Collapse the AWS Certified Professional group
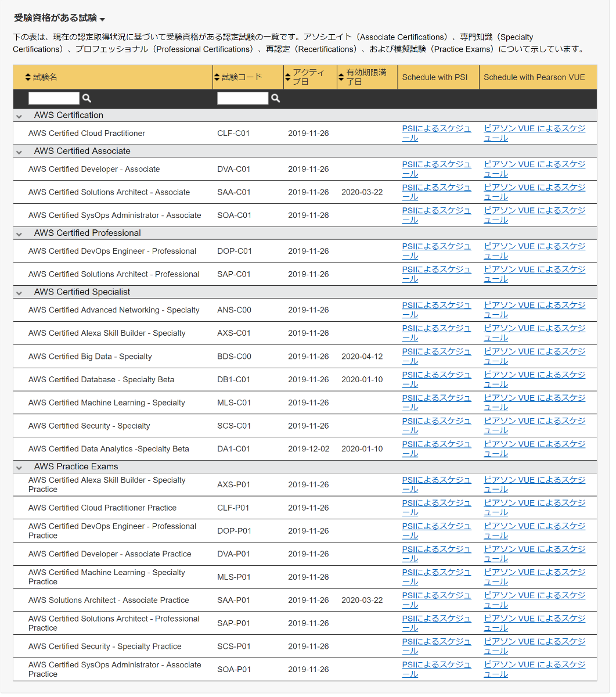616x697 pixels. click(x=19, y=233)
